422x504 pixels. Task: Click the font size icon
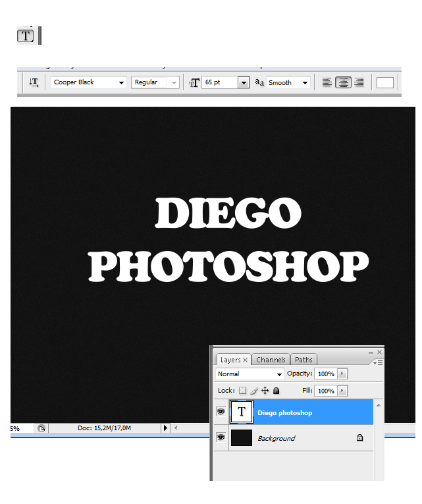tap(194, 83)
